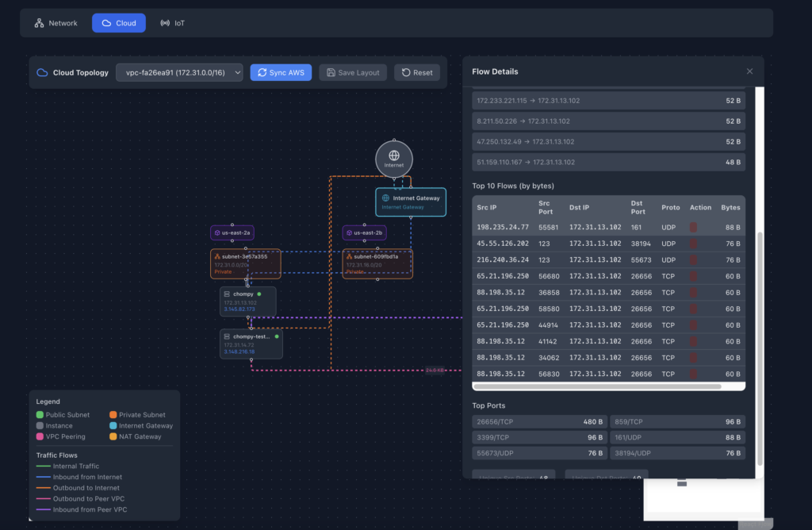Click the instance icon on the chompy node
Image resolution: width=812 pixels, height=530 pixels.
point(228,295)
